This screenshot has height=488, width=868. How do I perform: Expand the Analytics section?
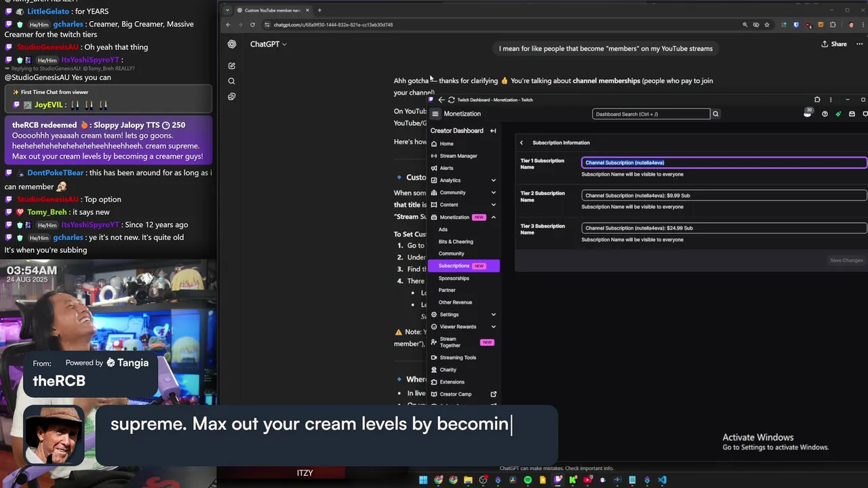point(465,180)
